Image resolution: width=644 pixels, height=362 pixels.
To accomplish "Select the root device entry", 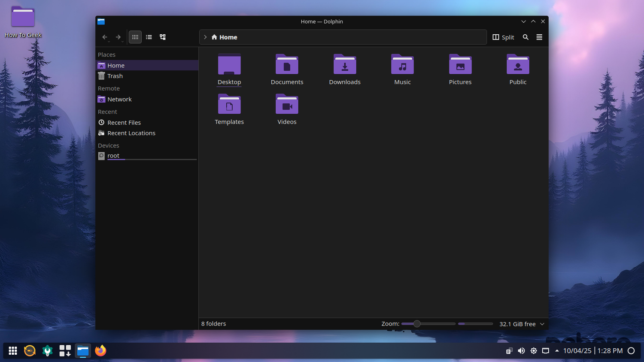I will [147, 156].
